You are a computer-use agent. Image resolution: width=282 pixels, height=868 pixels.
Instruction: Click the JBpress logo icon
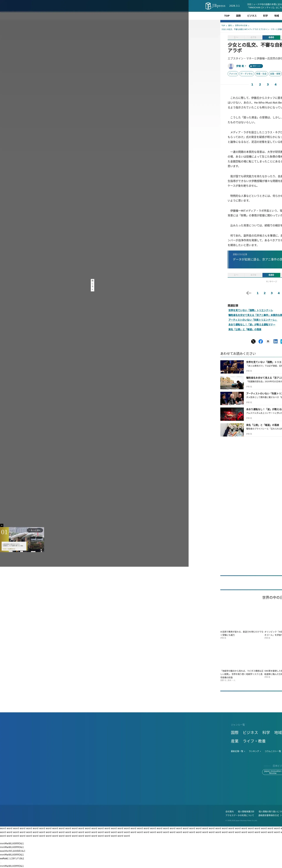coord(208,6)
